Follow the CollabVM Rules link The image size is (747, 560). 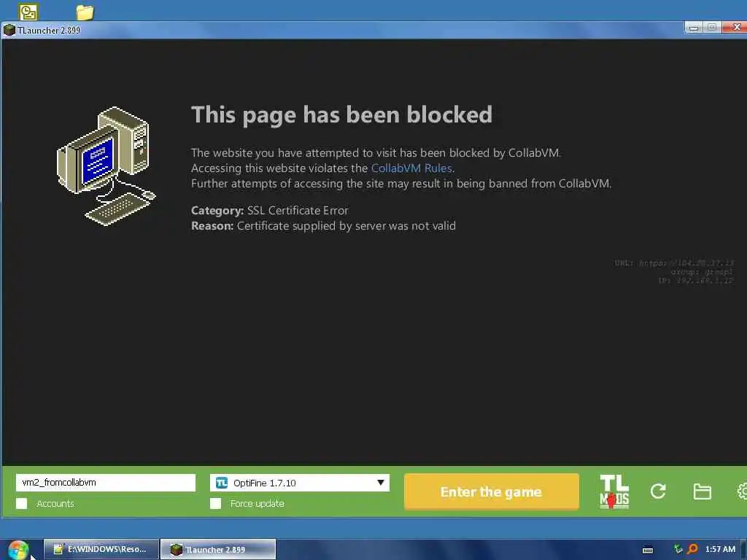coord(411,168)
